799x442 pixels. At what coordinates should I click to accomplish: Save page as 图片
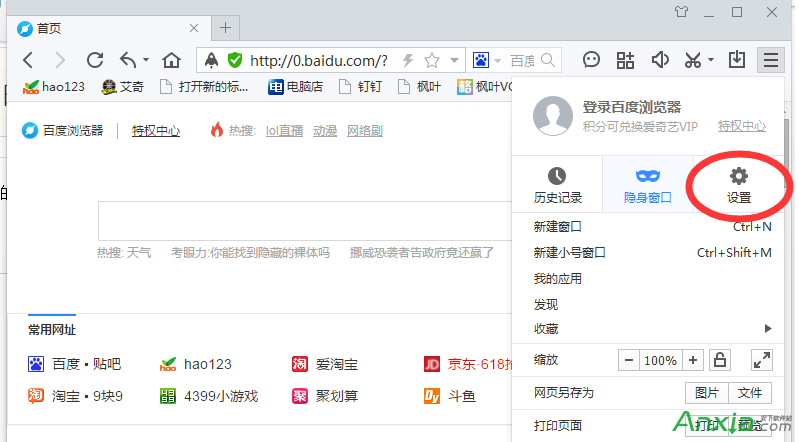click(x=707, y=393)
